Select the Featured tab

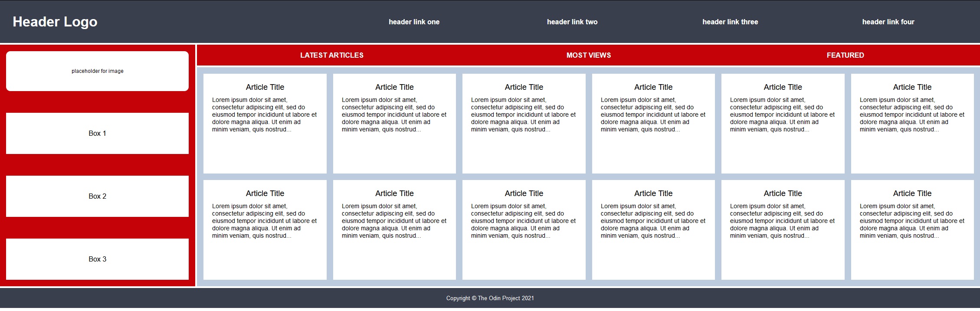tap(845, 55)
